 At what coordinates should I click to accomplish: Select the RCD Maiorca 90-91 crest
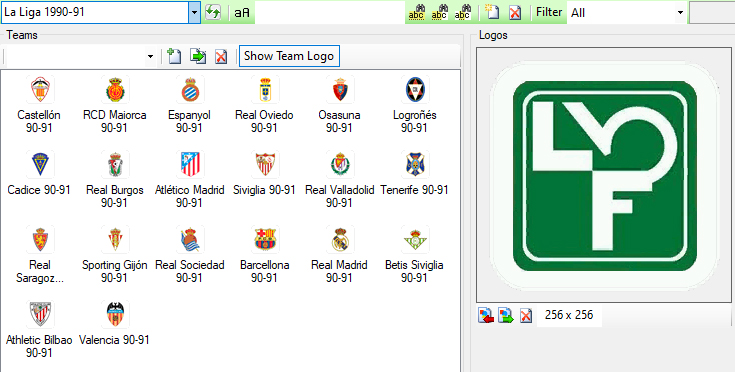pos(115,89)
